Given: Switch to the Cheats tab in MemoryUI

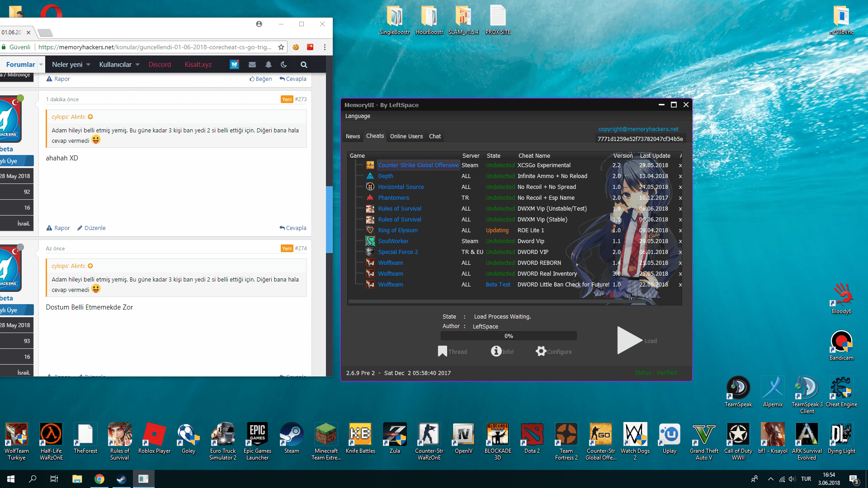Looking at the screenshot, I should coord(375,136).
